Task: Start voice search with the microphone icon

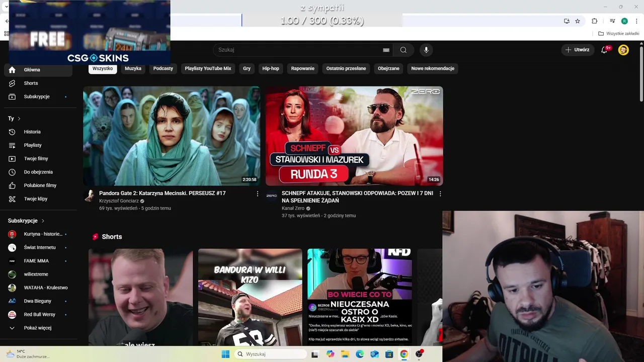Action: pos(426,50)
